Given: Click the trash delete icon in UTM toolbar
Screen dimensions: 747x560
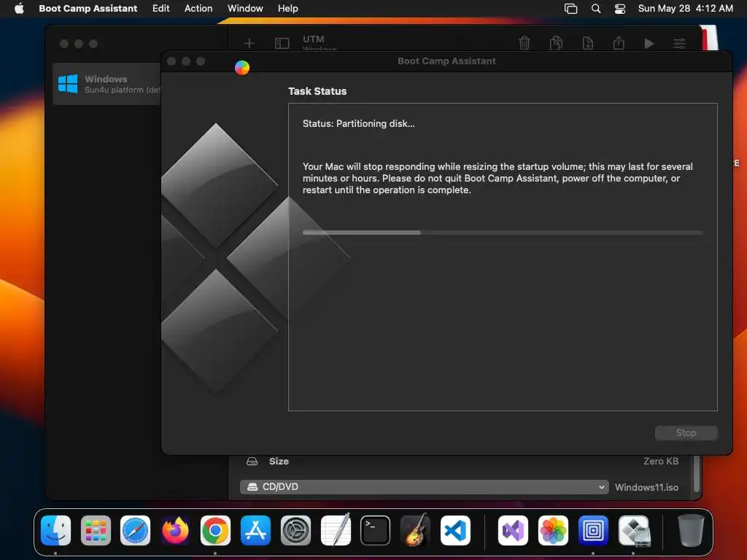Looking at the screenshot, I should (524, 43).
